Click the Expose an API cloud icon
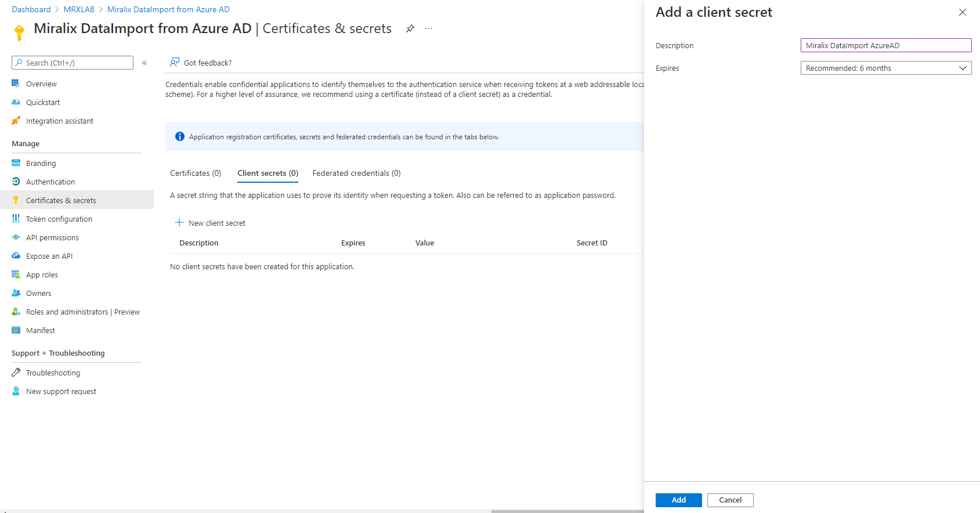The height and width of the screenshot is (513, 980). pos(16,256)
